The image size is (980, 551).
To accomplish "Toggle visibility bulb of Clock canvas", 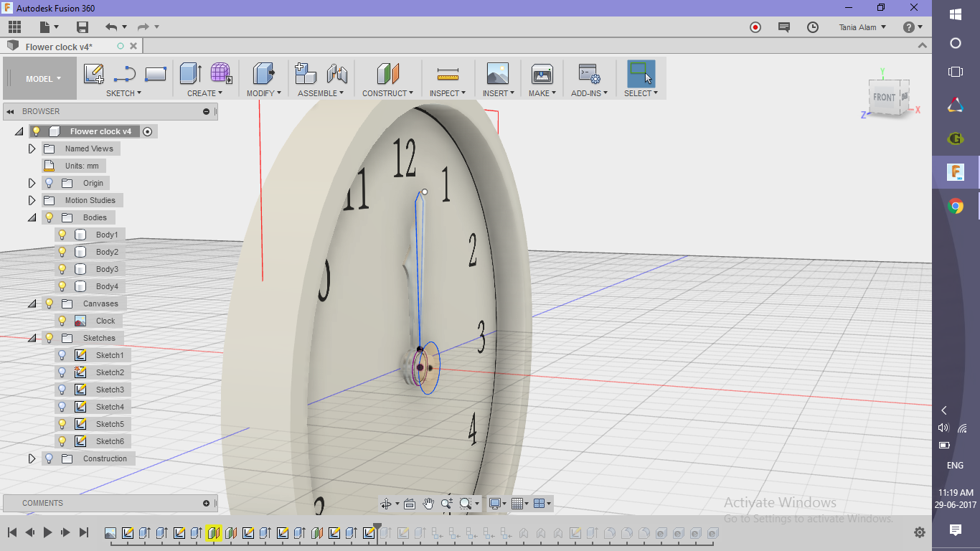I will coord(62,321).
